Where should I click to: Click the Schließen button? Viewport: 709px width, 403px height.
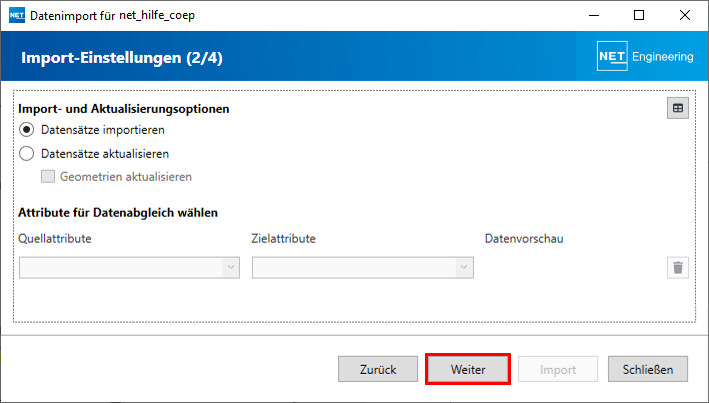(x=648, y=369)
